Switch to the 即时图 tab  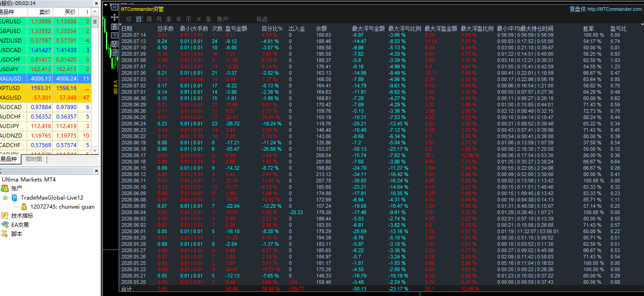pos(34,159)
